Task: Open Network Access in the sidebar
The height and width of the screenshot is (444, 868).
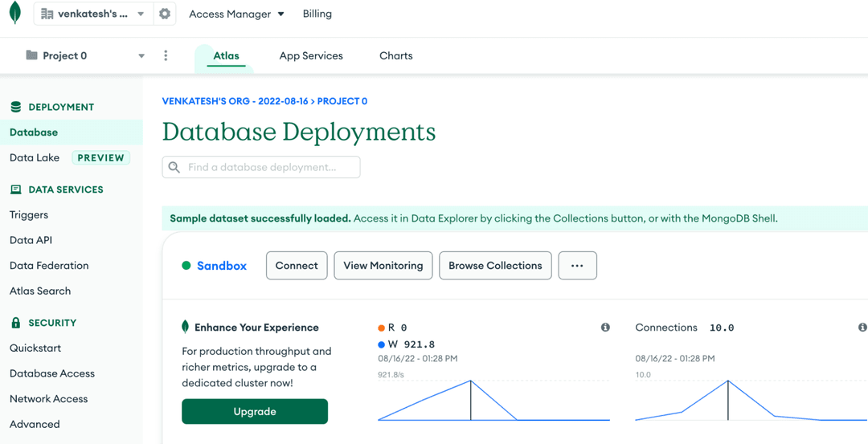Action: (x=48, y=399)
